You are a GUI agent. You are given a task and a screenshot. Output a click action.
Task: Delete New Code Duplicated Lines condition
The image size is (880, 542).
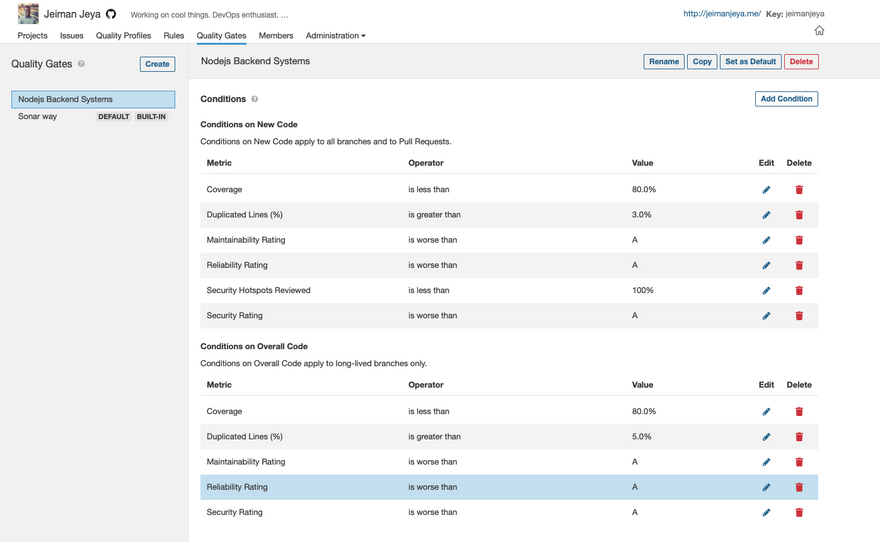tap(799, 215)
